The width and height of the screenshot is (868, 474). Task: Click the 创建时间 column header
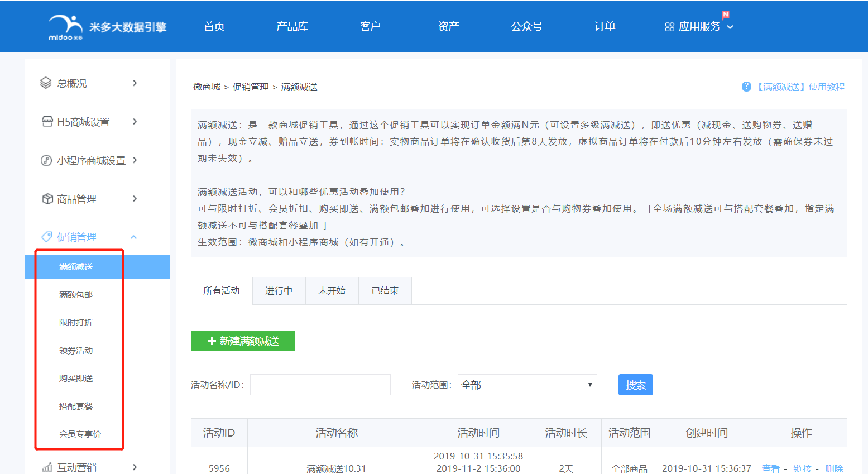(x=707, y=433)
